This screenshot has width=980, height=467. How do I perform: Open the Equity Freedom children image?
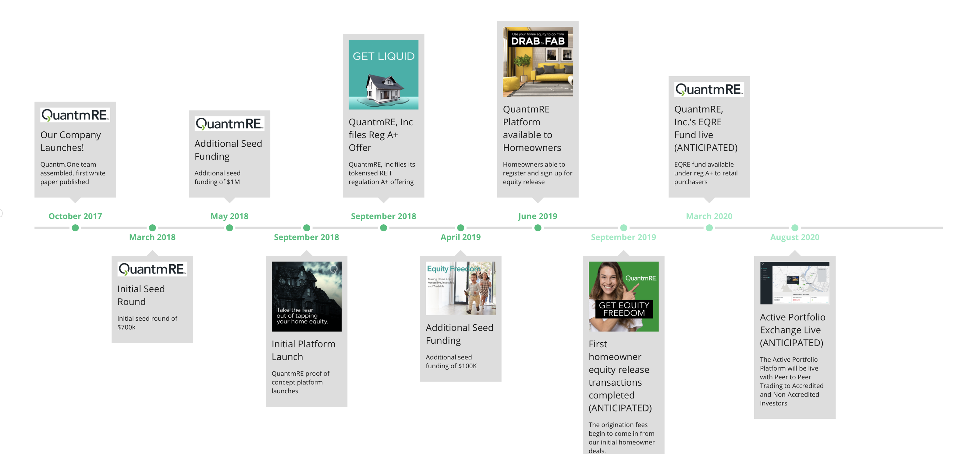click(x=460, y=288)
